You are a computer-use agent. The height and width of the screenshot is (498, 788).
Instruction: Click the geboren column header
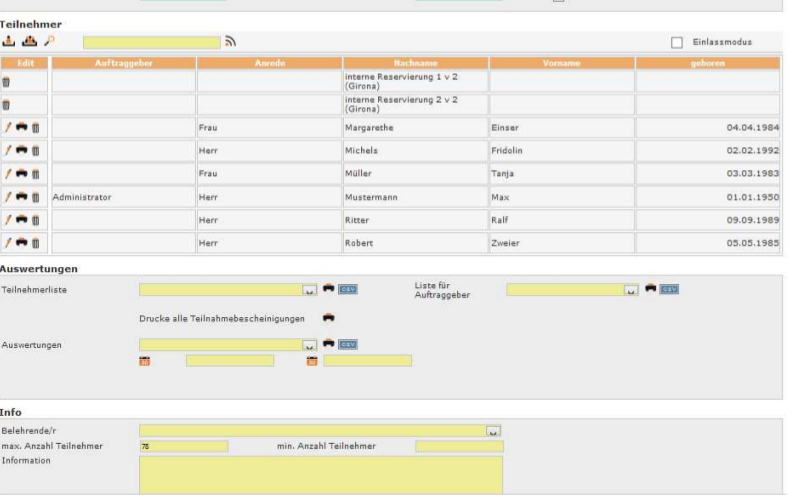point(707,63)
